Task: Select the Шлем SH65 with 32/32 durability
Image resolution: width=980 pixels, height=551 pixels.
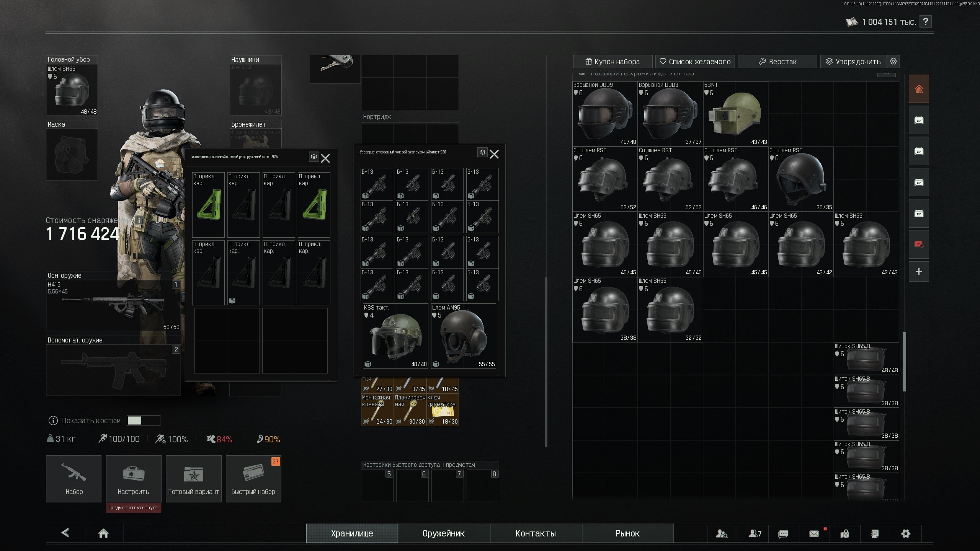Action: pos(670,310)
